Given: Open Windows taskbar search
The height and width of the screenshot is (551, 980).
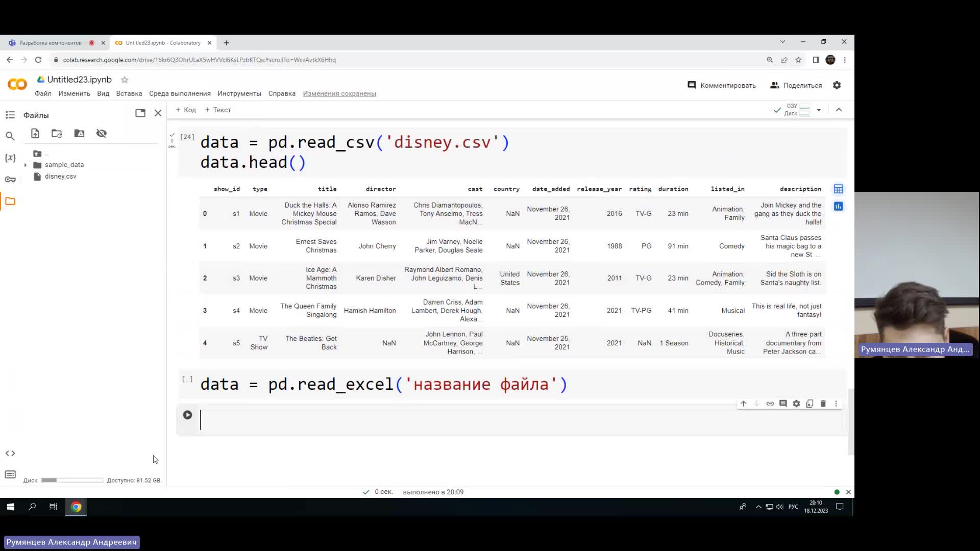Looking at the screenshot, I should 32,507.
